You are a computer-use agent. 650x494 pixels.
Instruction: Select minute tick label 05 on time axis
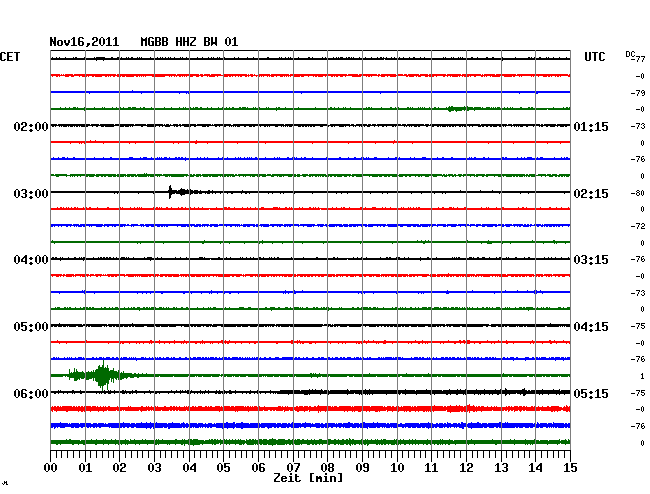[x=223, y=467]
